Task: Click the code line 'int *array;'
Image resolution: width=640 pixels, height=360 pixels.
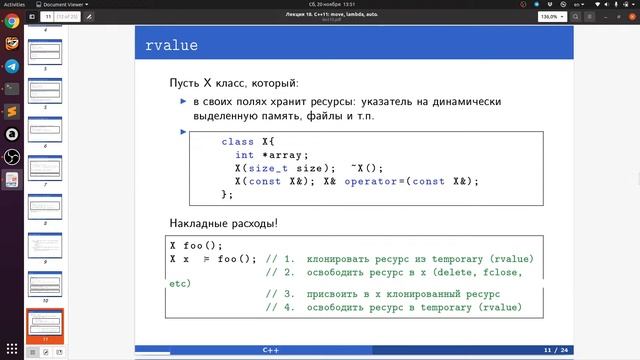Action: click(271, 155)
